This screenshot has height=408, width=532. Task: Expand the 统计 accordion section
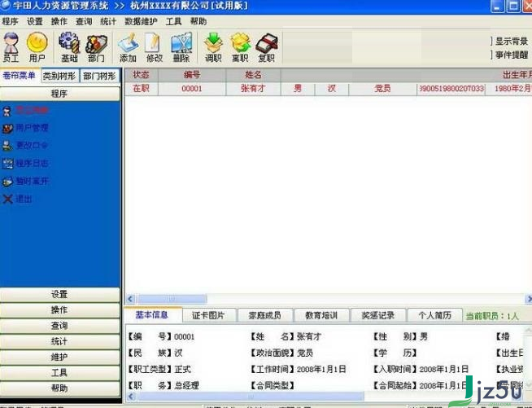(59, 341)
